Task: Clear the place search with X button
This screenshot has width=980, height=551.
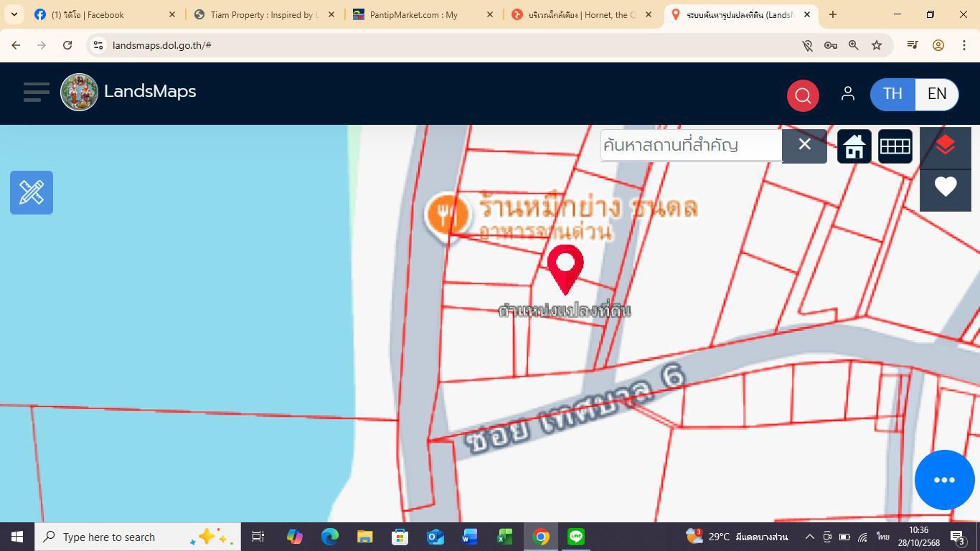Action: [804, 146]
